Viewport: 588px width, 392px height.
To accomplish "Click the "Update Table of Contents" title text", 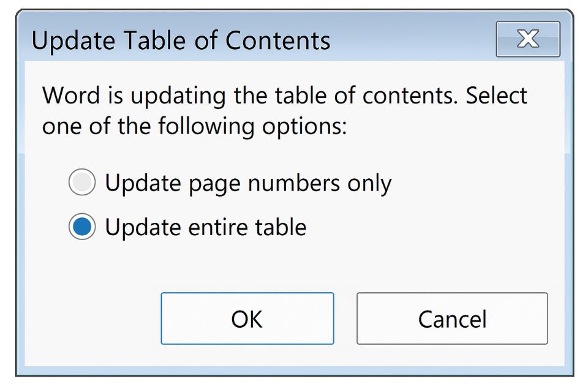I will tap(181, 41).
